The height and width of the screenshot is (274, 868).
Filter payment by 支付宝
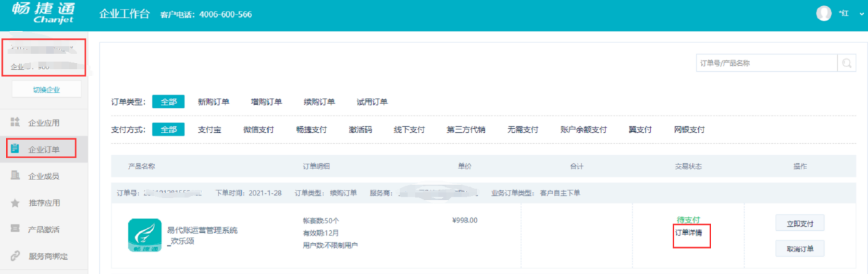pyautogui.click(x=209, y=129)
